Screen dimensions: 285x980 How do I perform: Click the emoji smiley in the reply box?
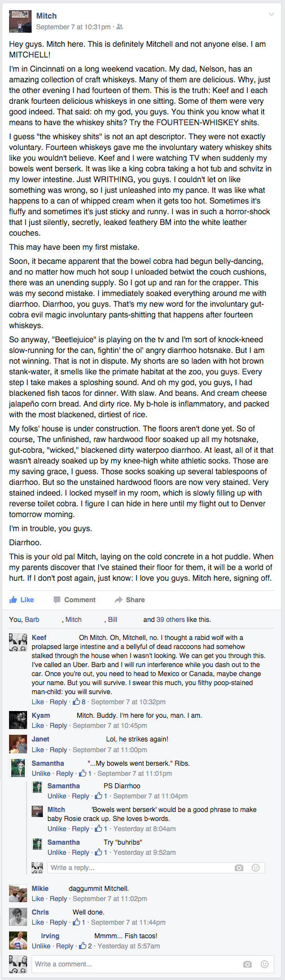256,868
